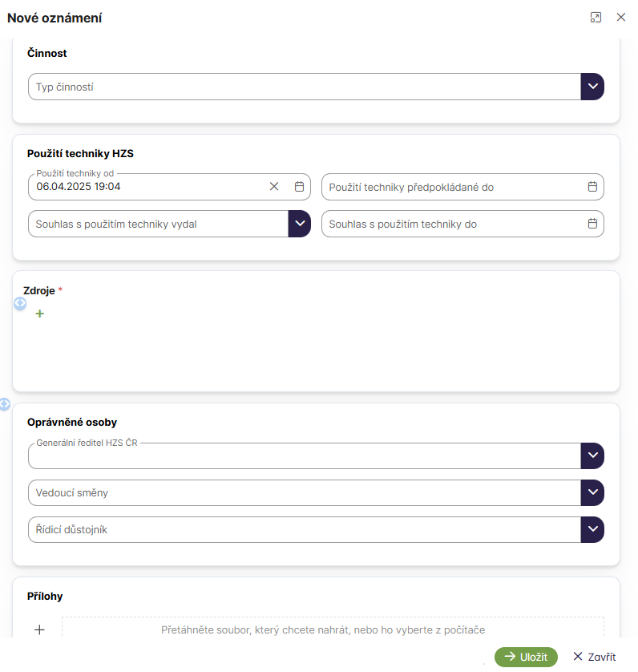Open calendar for Použití techniky od

300,187
